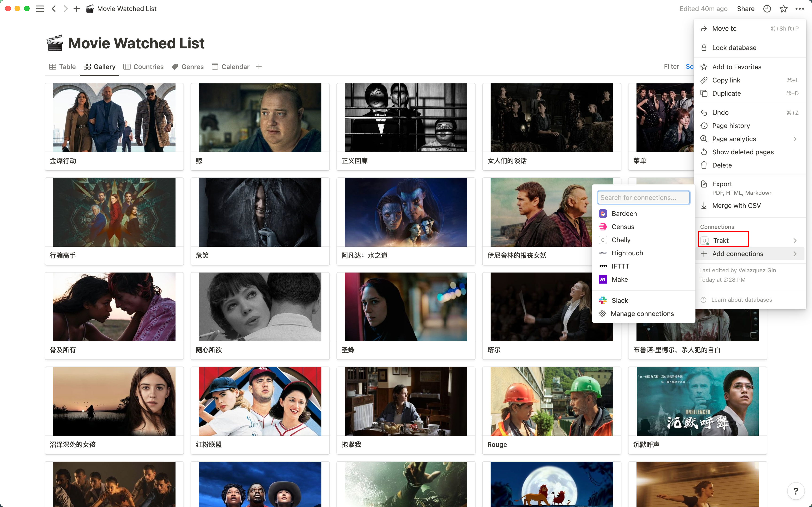This screenshot has height=507, width=812.
Task: Add a new view with plus
Action: (259, 67)
